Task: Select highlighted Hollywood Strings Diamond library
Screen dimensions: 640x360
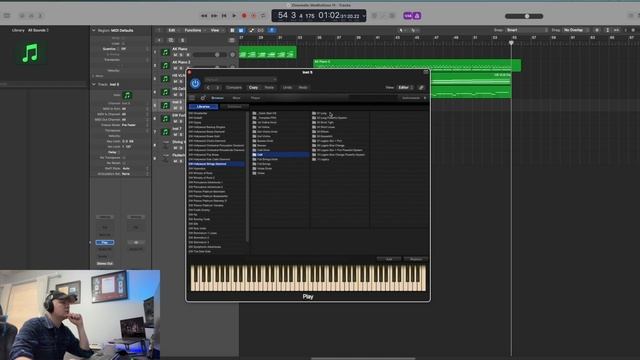Action: [216, 164]
